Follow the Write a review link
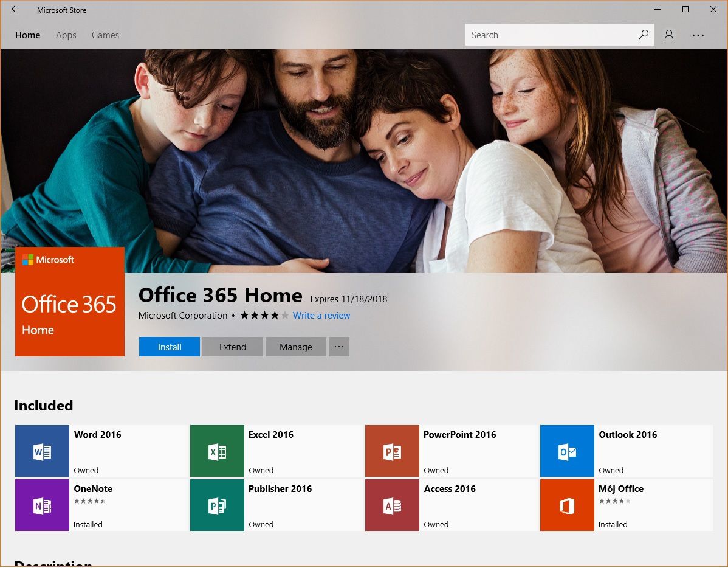Image resolution: width=728 pixels, height=568 pixels. tap(321, 316)
